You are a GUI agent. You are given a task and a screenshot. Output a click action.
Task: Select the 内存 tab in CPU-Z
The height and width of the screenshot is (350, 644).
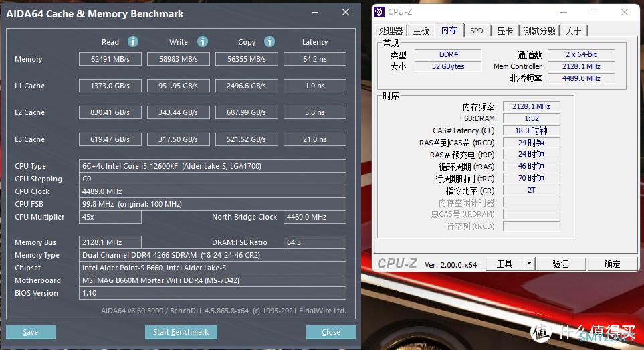(449, 30)
